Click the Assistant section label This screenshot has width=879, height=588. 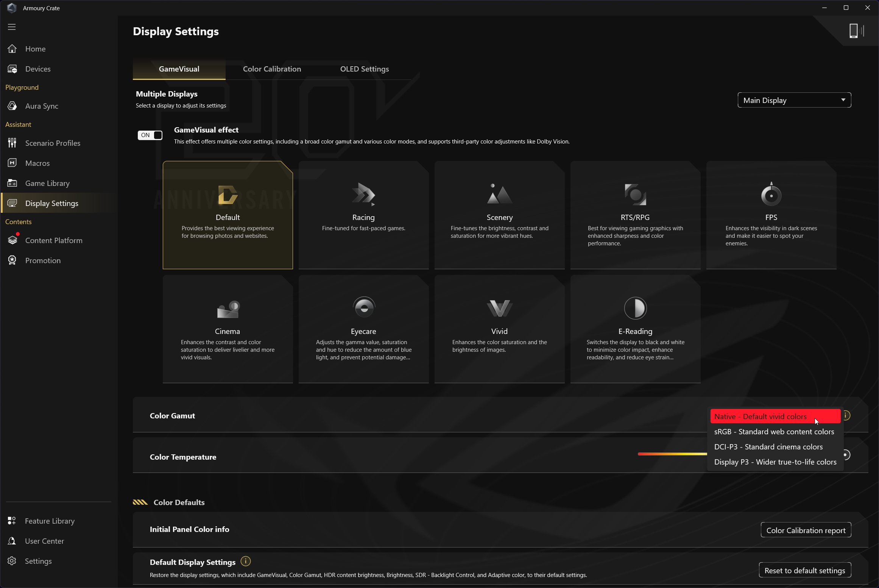point(18,125)
